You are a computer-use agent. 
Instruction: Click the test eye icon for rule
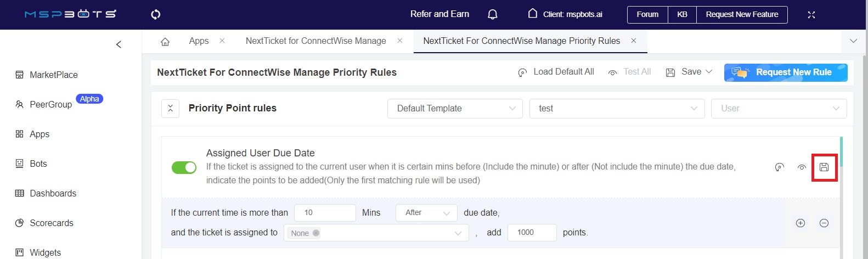click(x=802, y=167)
